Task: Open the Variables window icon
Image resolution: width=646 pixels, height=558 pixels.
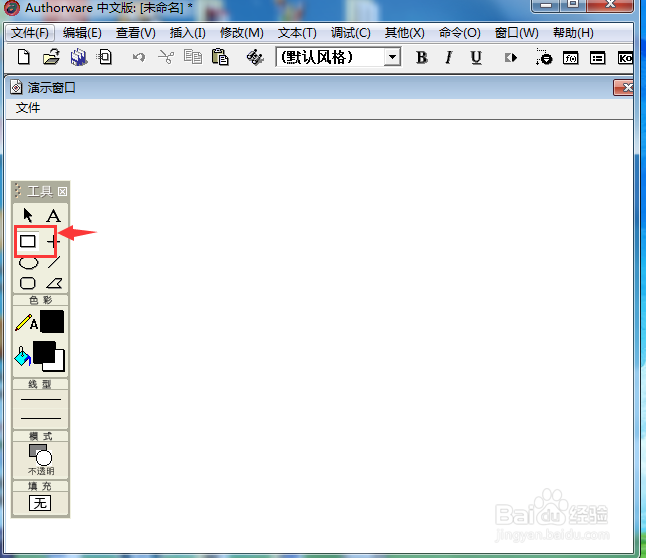Action: pos(597,58)
